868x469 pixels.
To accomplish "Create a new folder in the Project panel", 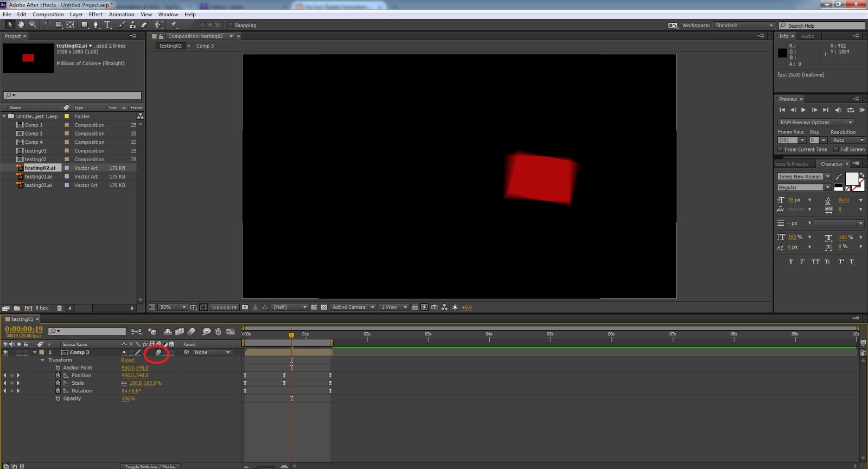I will [17, 308].
